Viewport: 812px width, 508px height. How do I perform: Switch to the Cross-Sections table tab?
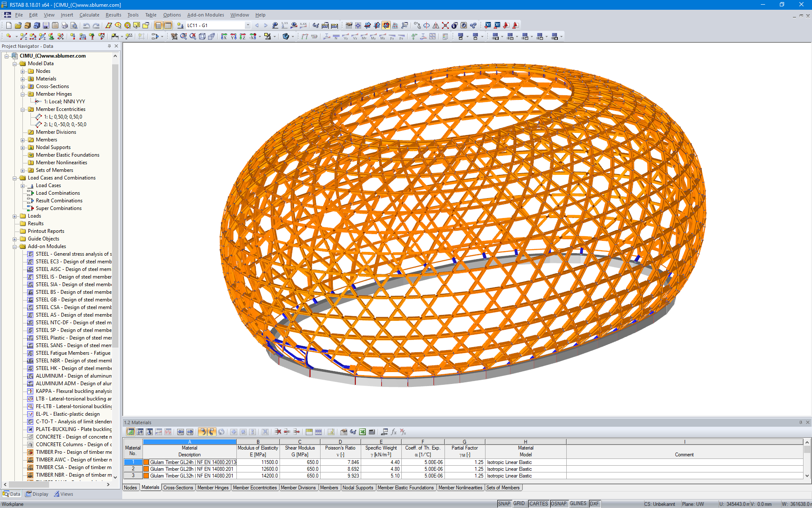point(178,488)
